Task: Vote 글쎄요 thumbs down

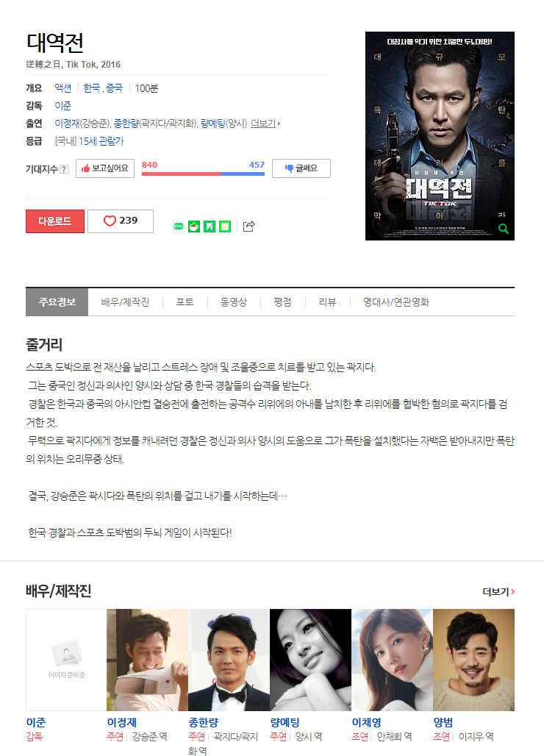Action: coord(301,168)
